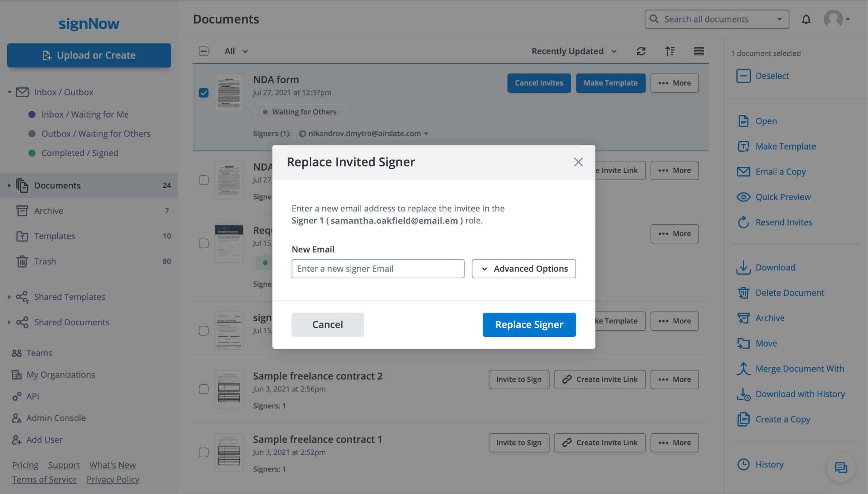This screenshot has height=494, width=868.
Task: Open the Shared Templates menu item
Action: (x=70, y=295)
